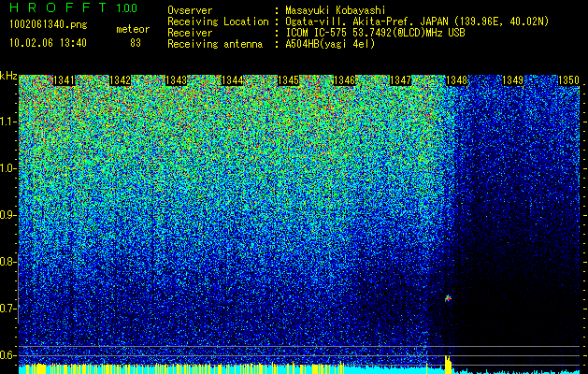Image resolution: width=588 pixels, height=374 pixels.
Task: Click the filename 1002061340.png
Action: [49, 24]
